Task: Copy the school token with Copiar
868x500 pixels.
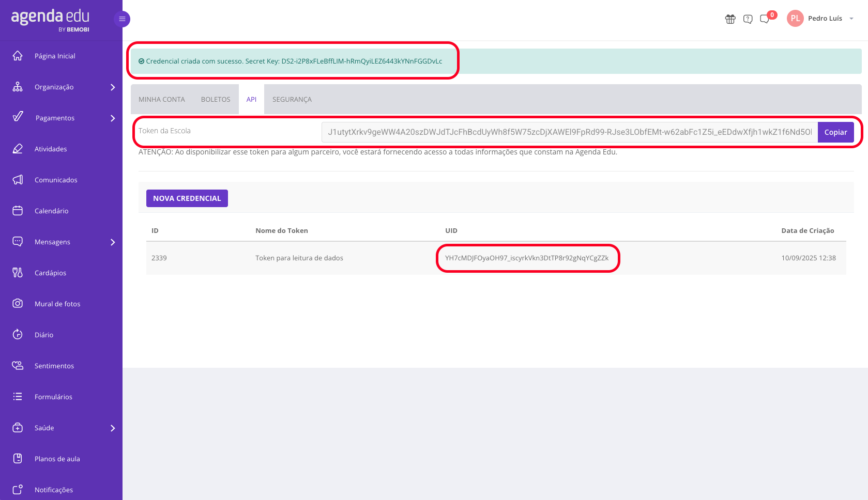Action: pos(835,132)
